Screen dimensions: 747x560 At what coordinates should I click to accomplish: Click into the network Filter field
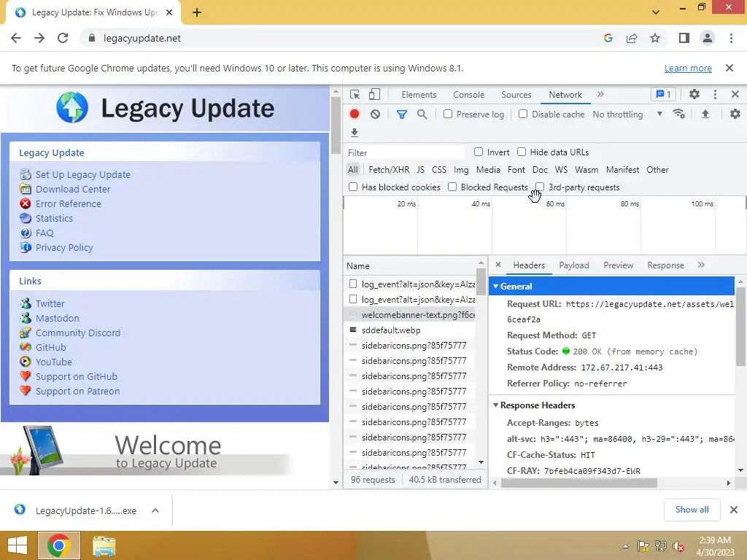tap(405, 152)
